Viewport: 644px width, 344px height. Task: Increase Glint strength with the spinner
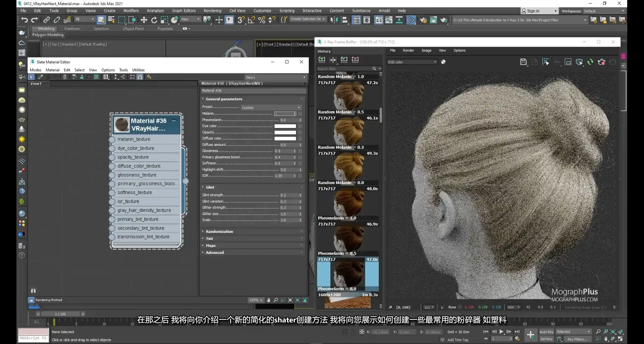coord(300,194)
